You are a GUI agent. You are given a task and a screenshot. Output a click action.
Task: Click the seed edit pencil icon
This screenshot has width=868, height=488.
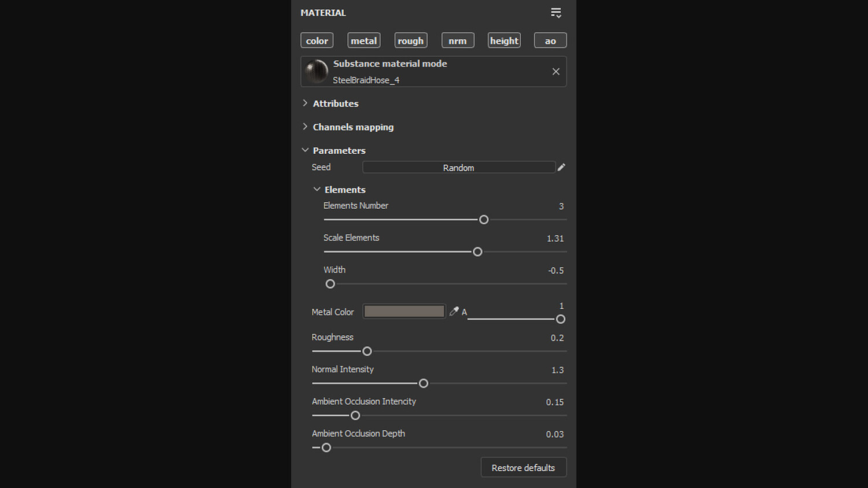tap(561, 167)
